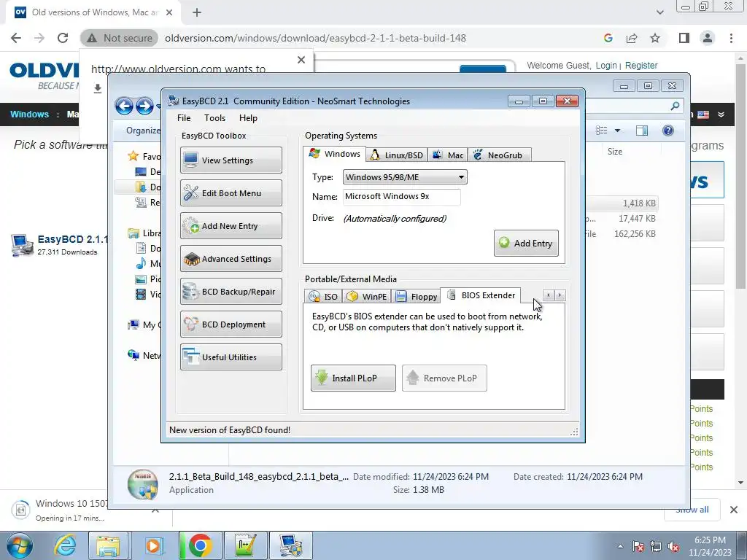Select the file row sized 162,256 KB
Image resolution: width=747 pixels, height=560 pixels.
(622, 234)
